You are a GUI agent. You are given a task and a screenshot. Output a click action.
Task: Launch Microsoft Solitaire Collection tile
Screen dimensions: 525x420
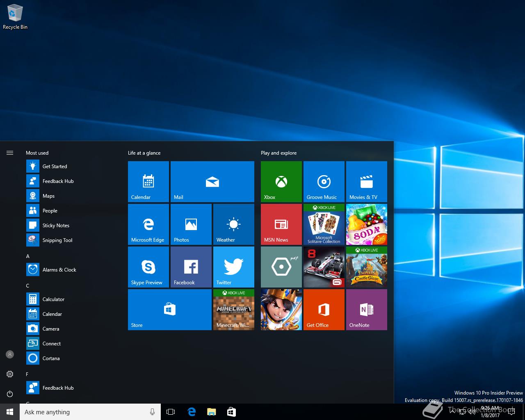[324, 224]
